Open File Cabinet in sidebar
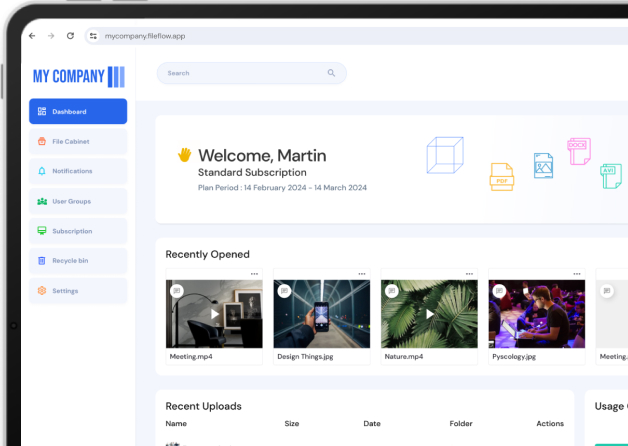This screenshot has height=446, width=628. (78, 141)
